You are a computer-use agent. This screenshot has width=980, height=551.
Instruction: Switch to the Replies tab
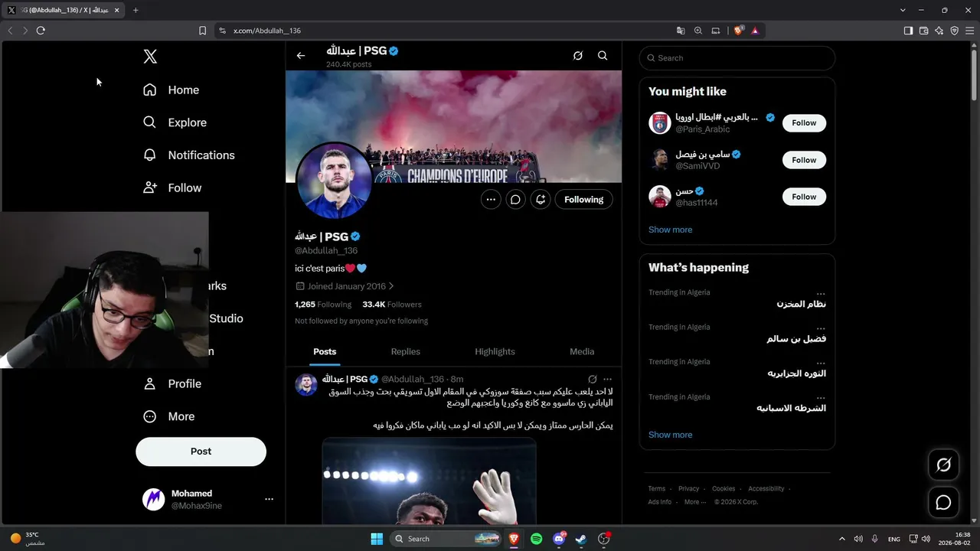(406, 352)
